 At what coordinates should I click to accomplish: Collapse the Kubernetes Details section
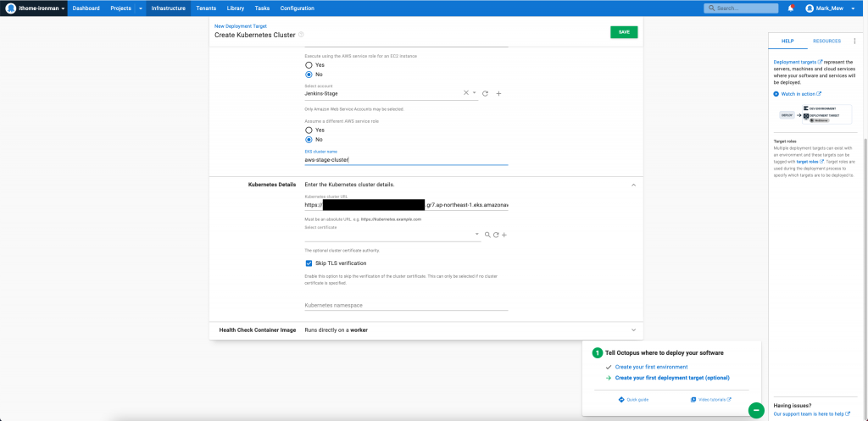[x=634, y=185]
